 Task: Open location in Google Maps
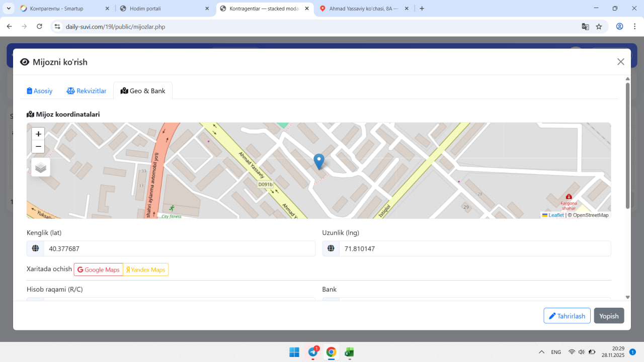[x=99, y=269]
